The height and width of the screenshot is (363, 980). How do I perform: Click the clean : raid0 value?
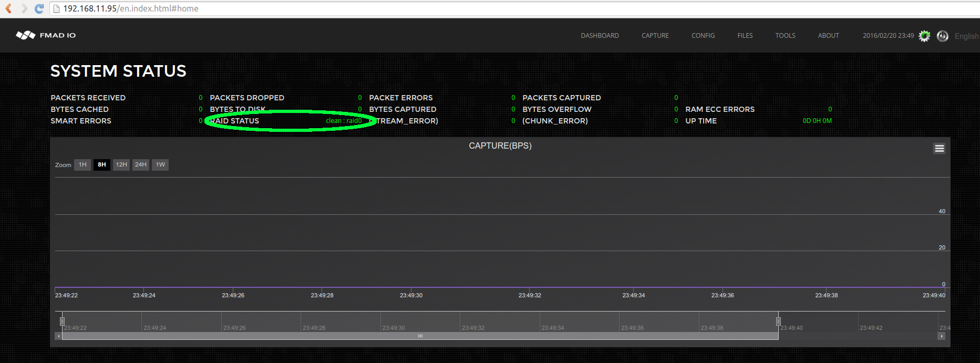pyautogui.click(x=344, y=121)
